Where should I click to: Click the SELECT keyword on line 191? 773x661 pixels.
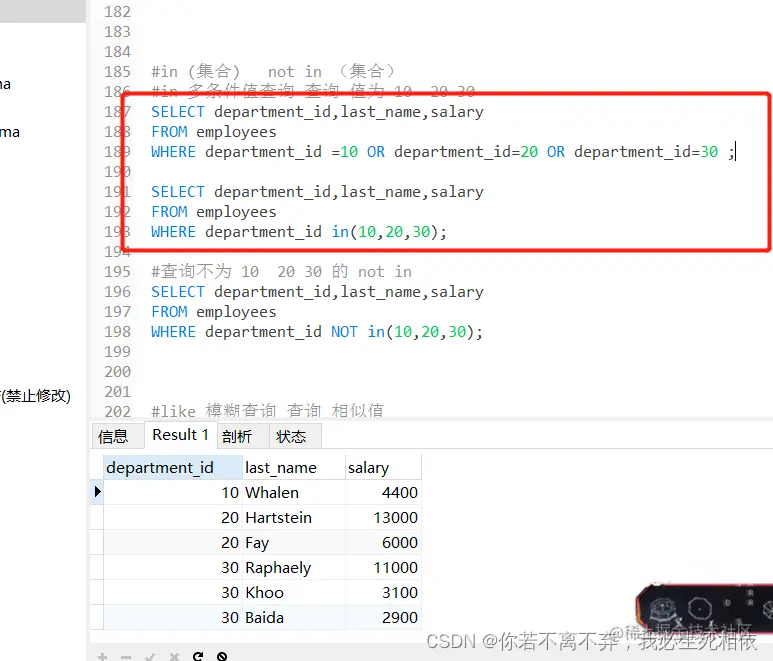click(x=177, y=192)
